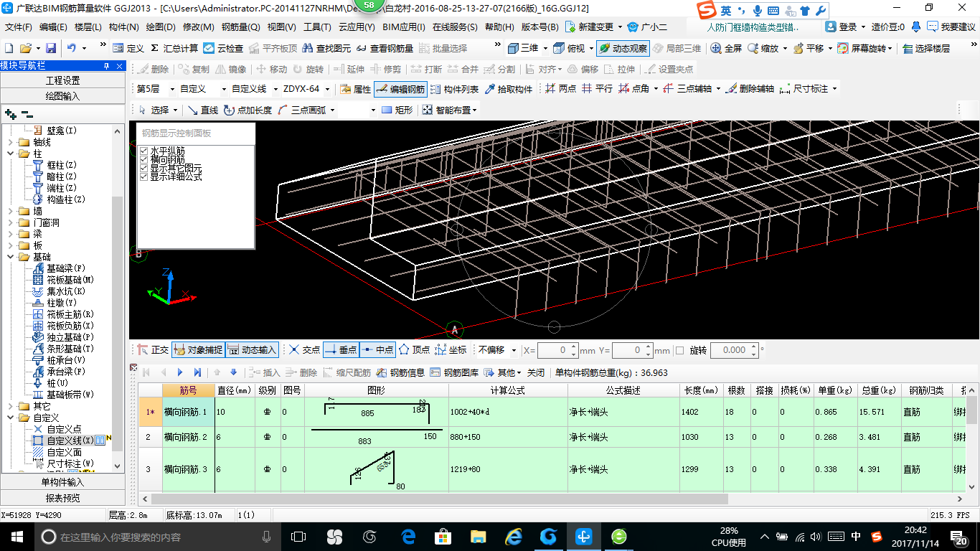Uncheck 水平纵筋 checkbox

[x=143, y=151]
